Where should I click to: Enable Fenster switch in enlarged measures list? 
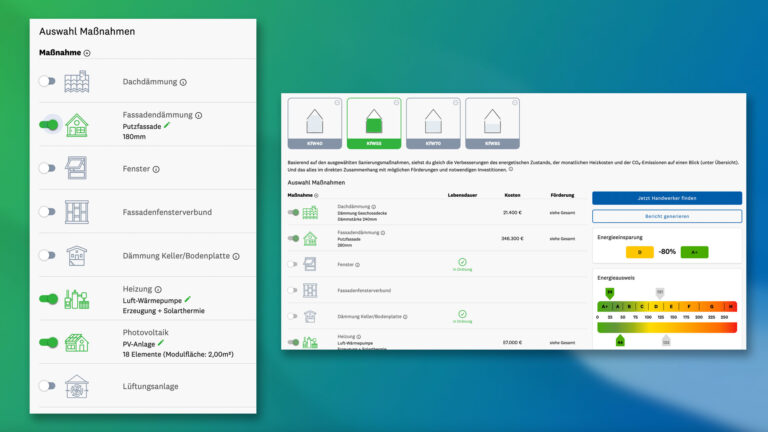pos(48,168)
